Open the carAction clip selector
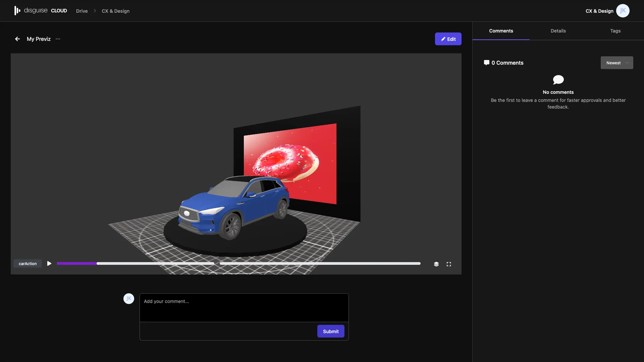This screenshot has width=644, height=362. click(27, 263)
